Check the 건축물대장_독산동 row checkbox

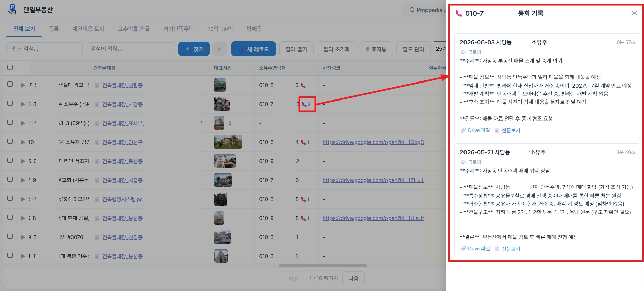click(x=10, y=160)
